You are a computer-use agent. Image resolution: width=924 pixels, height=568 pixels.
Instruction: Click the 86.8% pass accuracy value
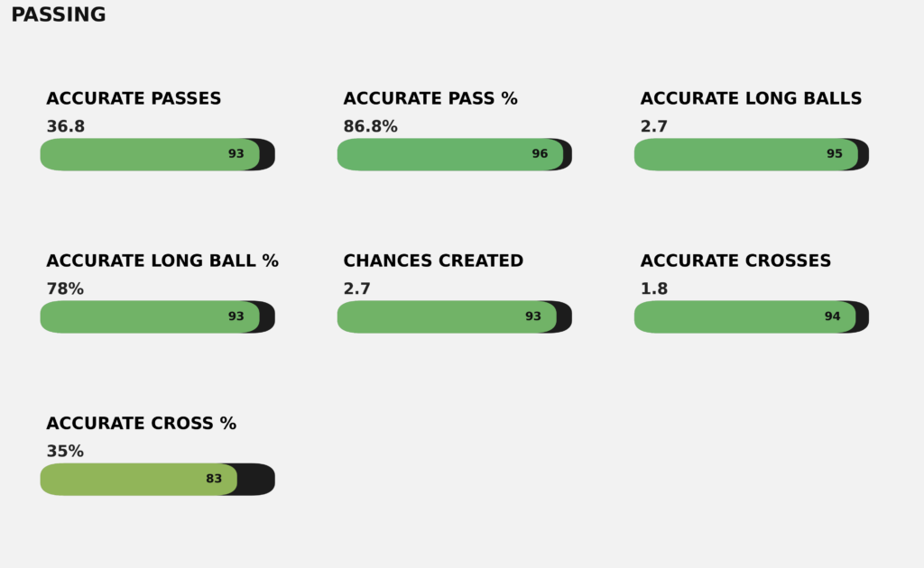pyautogui.click(x=370, y=127)
